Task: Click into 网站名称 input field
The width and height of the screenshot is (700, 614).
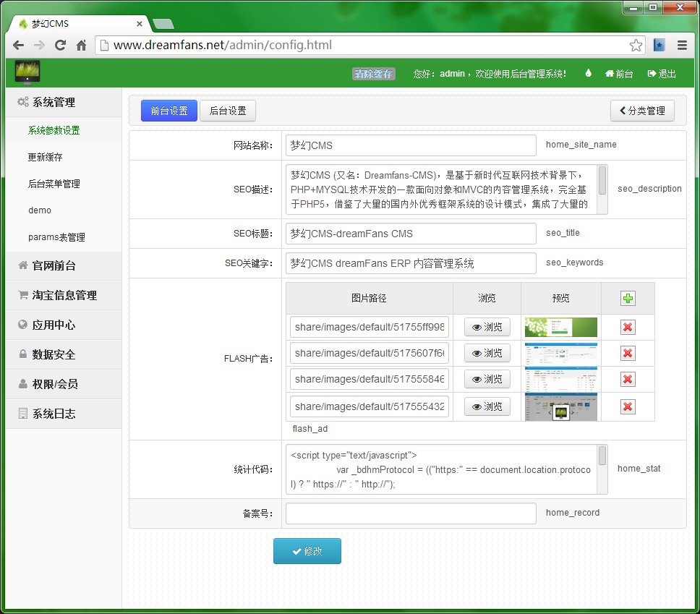Action: coord(411,145)
